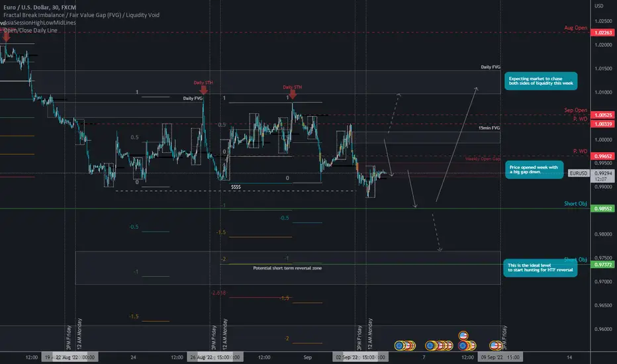Viewport: 617px width, 364px height.
Task: Click the 'Aug Open' line label
Action: [575, 28]
